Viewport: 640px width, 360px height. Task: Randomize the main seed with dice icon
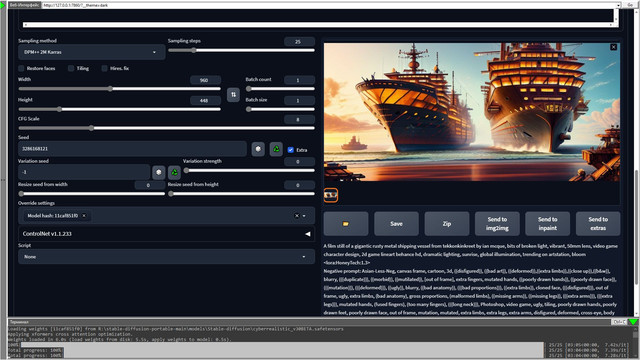click(258, 149)
